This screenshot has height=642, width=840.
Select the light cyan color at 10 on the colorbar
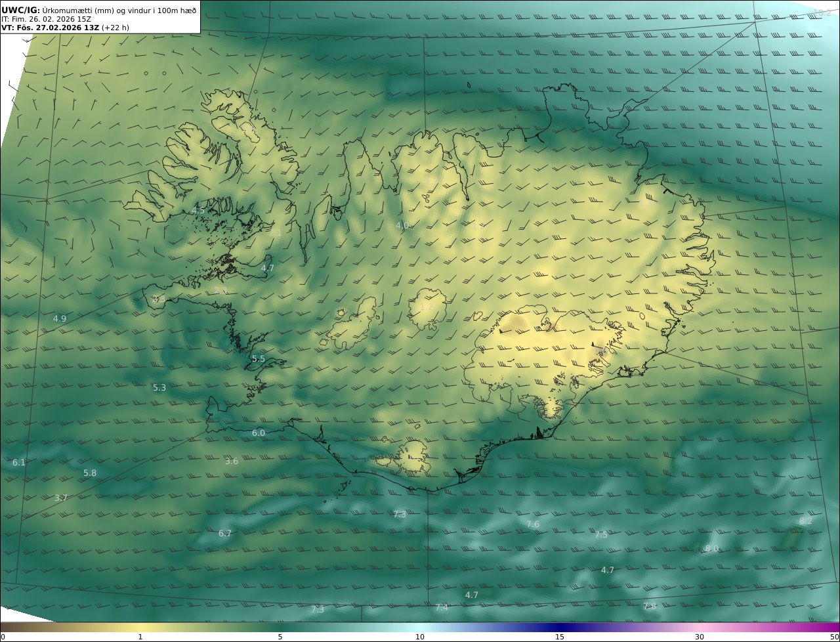[420, 627]
